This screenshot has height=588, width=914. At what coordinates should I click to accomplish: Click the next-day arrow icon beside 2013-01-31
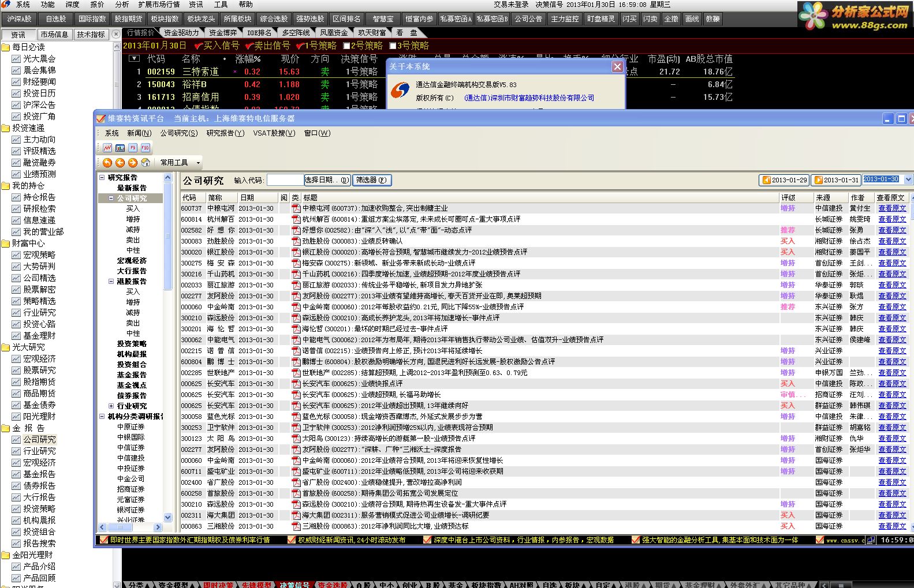(x=819, y=180)
